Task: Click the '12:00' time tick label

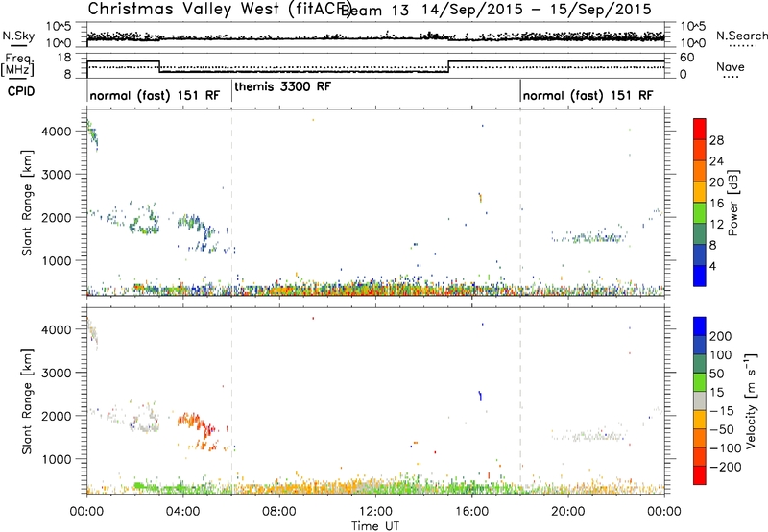Action: pyautogui.click(x=375, y=512)
